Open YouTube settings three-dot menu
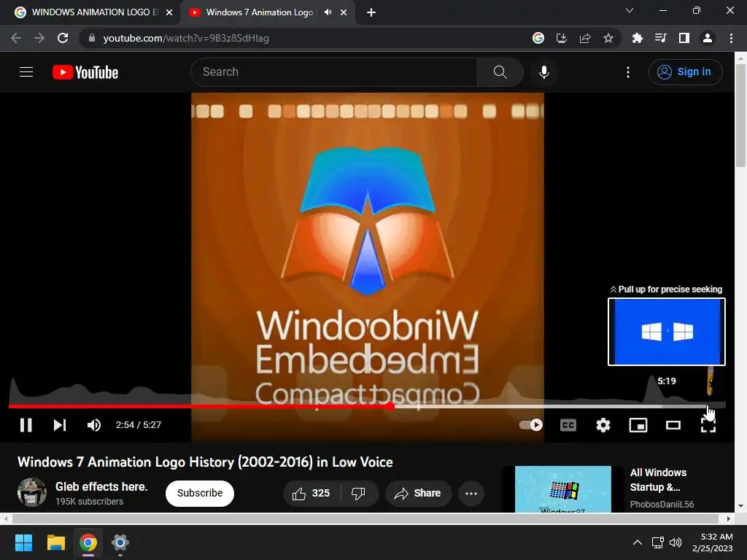This screenshot has height=560, width=747. 628,72
